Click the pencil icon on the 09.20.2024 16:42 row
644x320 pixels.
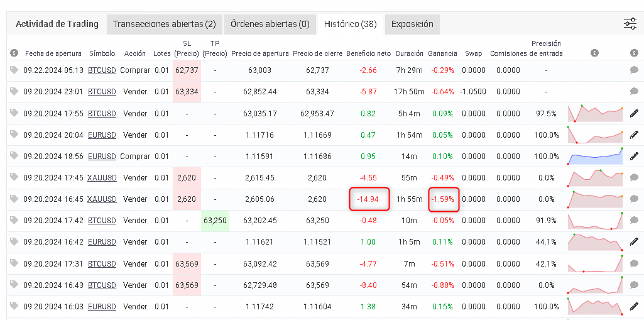pyautogui.click(x=634, y=241)
